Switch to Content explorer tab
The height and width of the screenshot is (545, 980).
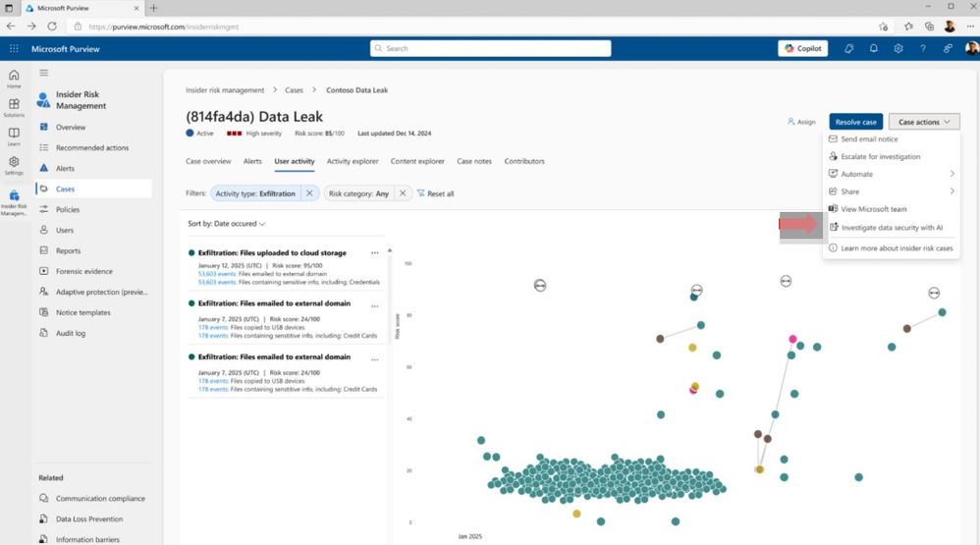[x=417, y=161]
